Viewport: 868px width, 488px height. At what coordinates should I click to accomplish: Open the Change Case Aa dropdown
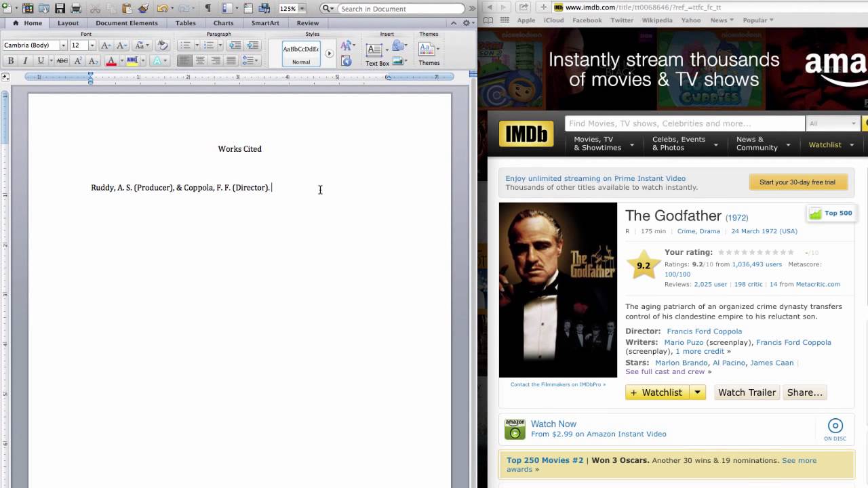(142, 45)
